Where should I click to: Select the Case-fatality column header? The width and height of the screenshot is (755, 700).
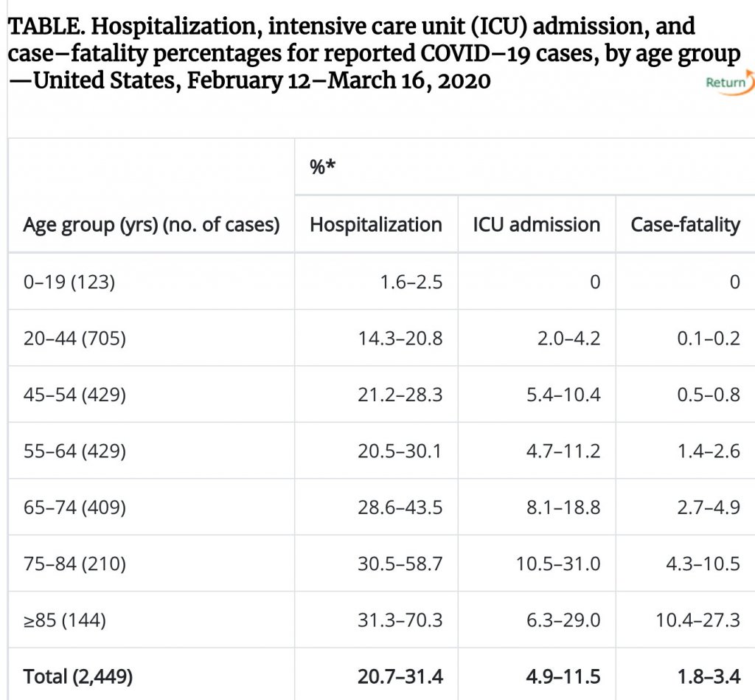pos(685,225)
